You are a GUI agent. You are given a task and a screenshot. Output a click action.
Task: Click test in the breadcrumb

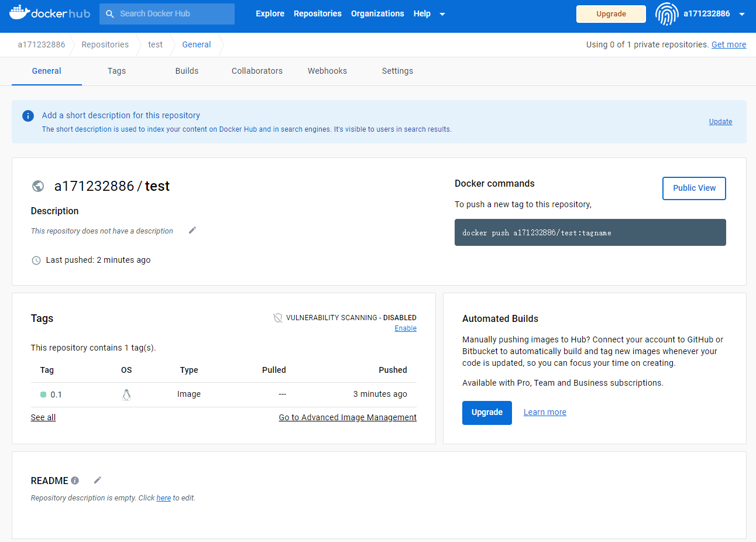click(x=155, y=44)
